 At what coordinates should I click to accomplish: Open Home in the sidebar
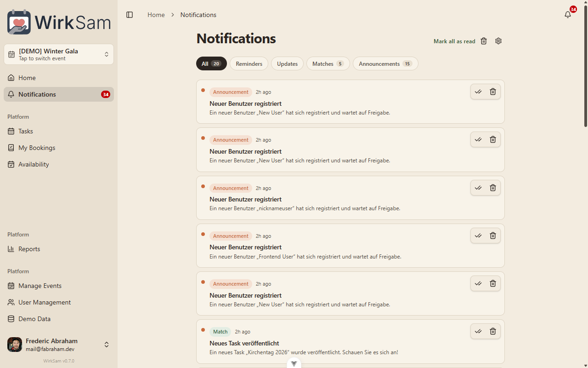(x=59, y=78)
